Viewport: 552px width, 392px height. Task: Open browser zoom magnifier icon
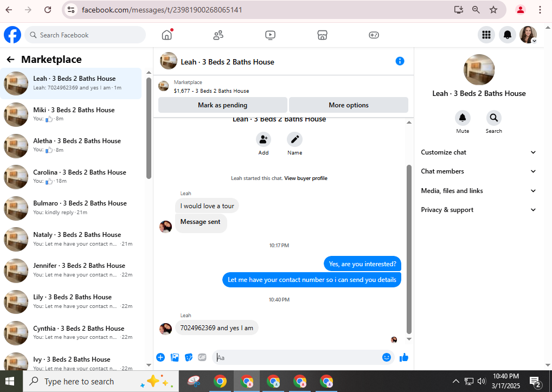coord(476,10)
